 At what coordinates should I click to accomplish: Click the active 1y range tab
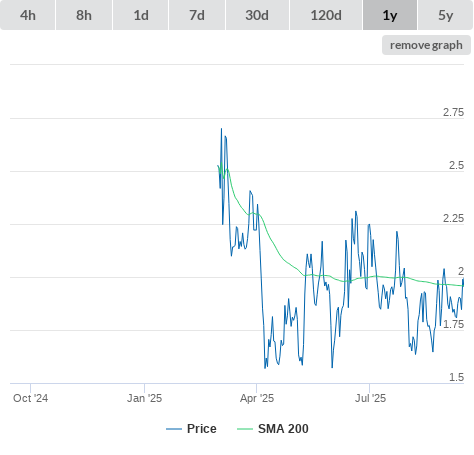click(390, 15)
